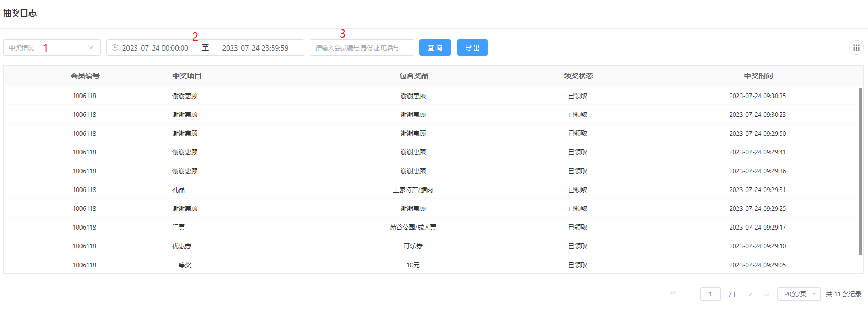The height and width of the screenshot is (310, 868).
Task: Select the row with prize 土家特产/腊肉
Action: coord(413,190)
